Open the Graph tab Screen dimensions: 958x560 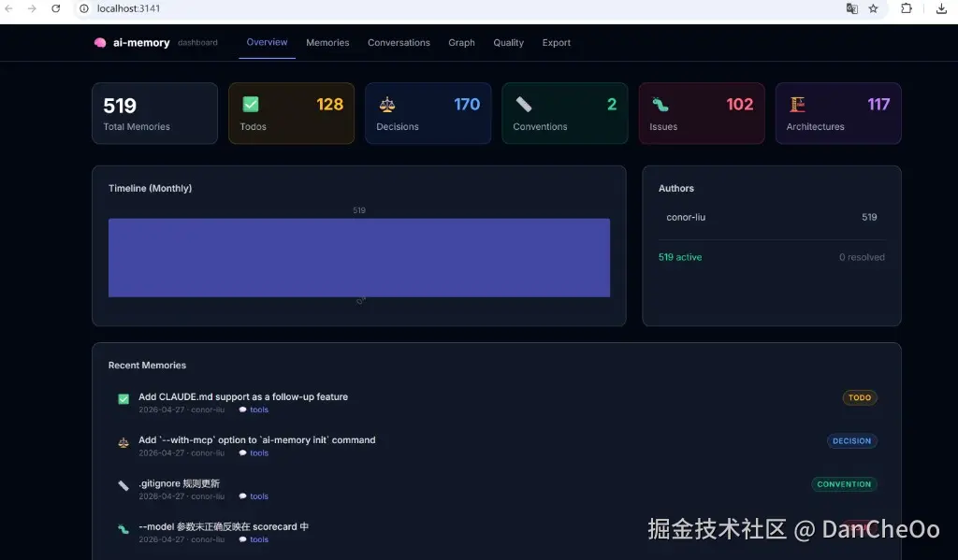point(461,42)
